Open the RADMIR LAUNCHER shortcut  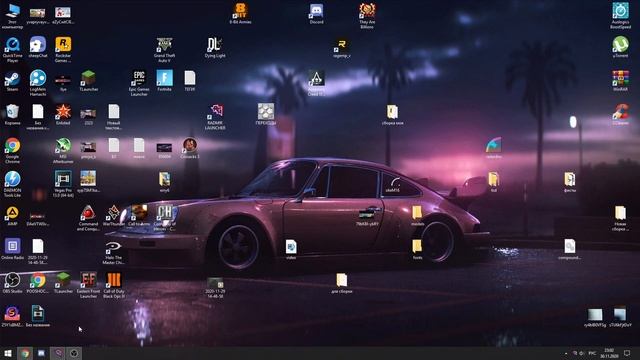(x=215, y=117)
